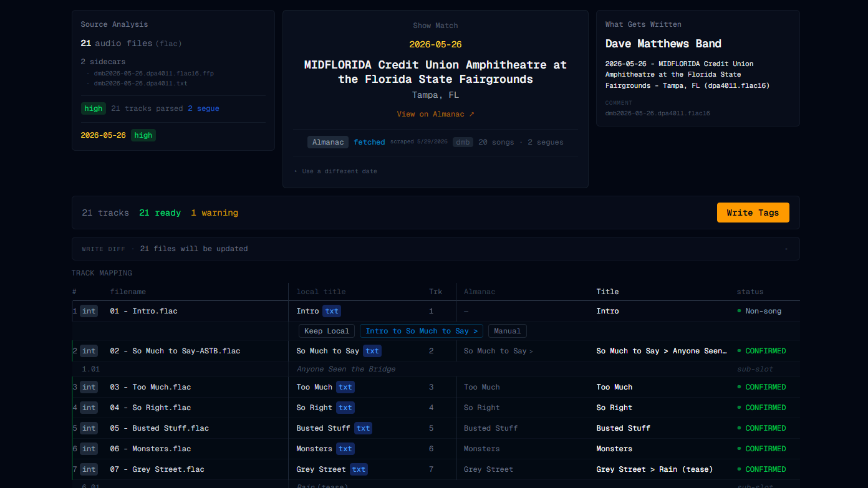
Task: Click the filename column header
Action: [x=128, y=292]
